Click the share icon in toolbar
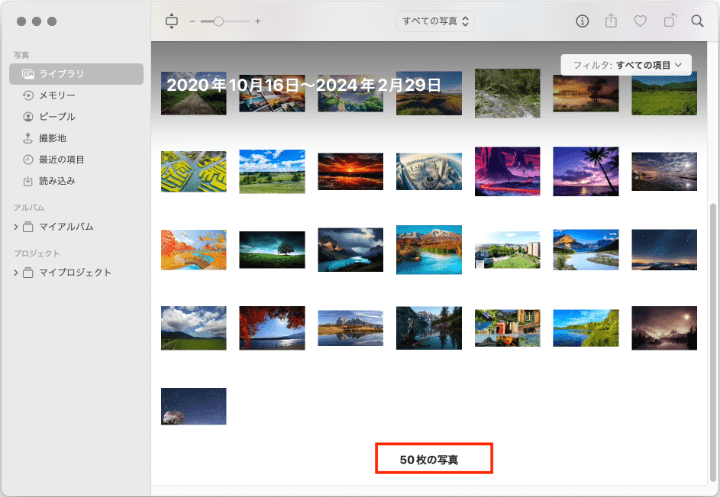The width and height of the screenshot is (720, 497). (x=611, y=21)
